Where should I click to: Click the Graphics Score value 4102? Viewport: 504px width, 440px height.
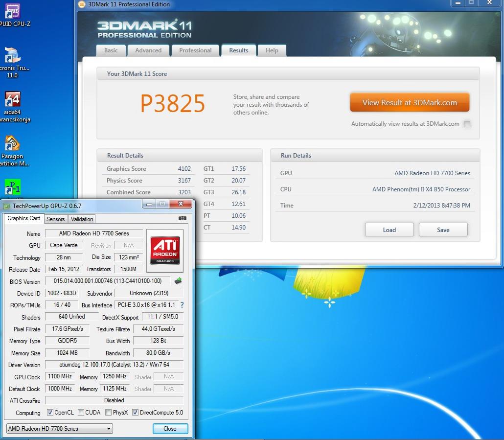(184, 169)
